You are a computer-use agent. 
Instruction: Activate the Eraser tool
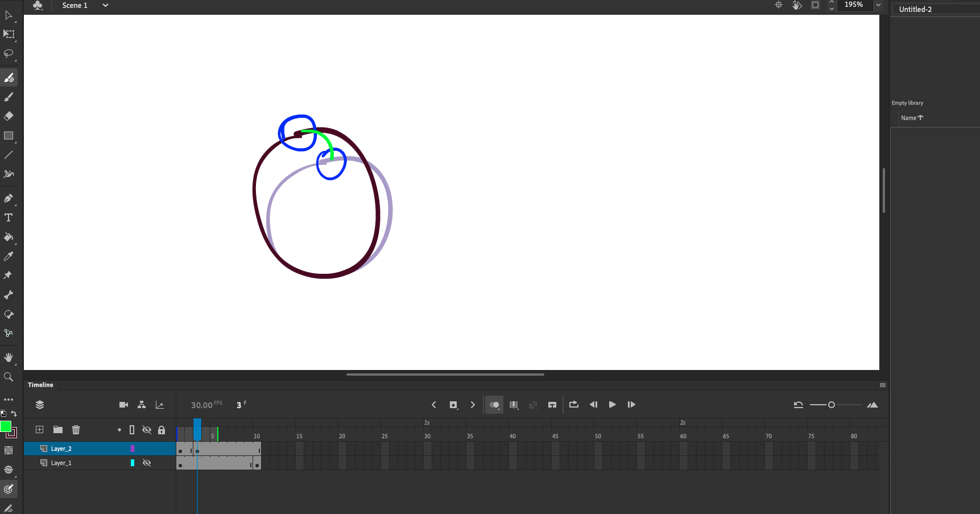point(9,116)
